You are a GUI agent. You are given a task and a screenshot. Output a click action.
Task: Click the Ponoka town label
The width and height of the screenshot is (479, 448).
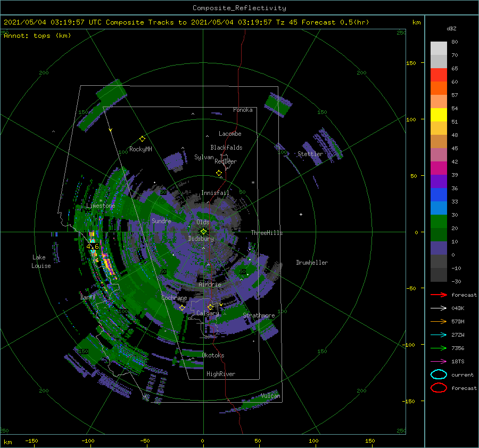pyautogui.click(x=243, y=110)
